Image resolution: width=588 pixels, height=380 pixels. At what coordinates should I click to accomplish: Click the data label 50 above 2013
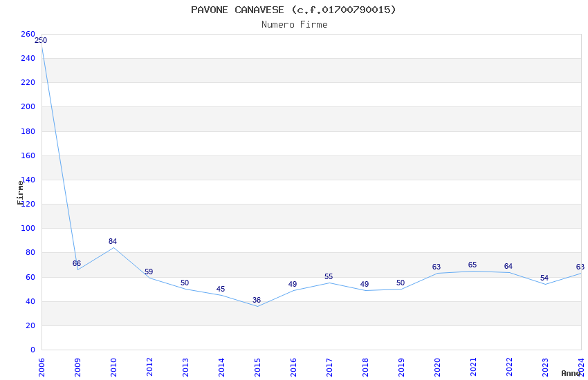point(185,283)
